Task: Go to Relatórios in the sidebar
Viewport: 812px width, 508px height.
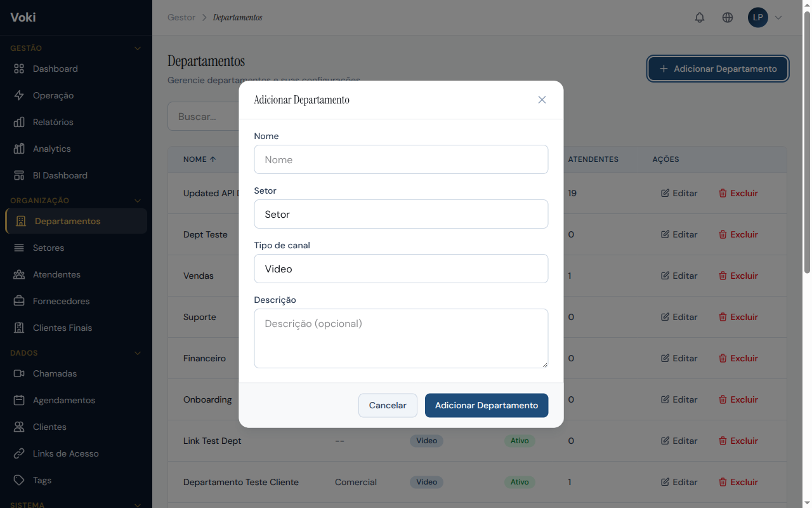Action: (53, 122)
